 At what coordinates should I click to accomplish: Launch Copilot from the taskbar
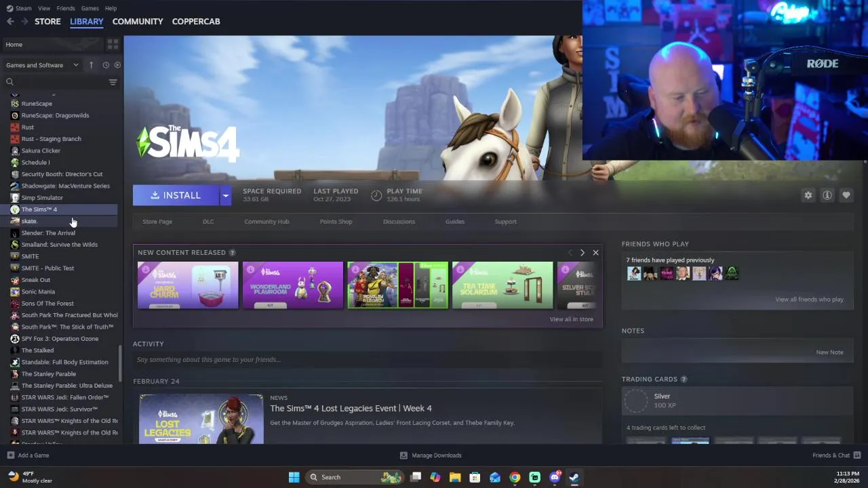(x=435, y=477)
